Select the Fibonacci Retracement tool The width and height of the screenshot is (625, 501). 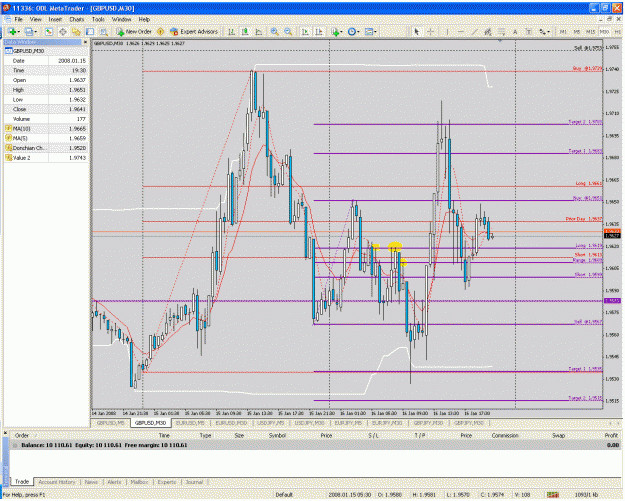[501, 31]
